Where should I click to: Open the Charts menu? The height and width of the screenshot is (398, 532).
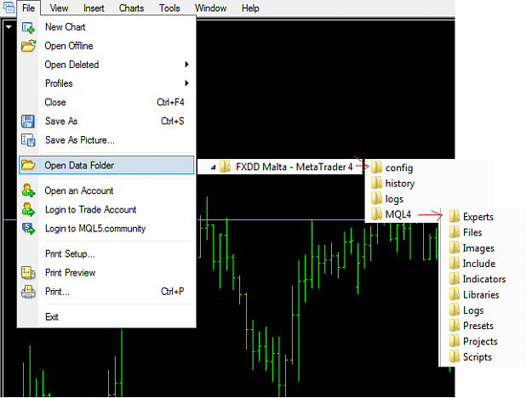(131, 8)
